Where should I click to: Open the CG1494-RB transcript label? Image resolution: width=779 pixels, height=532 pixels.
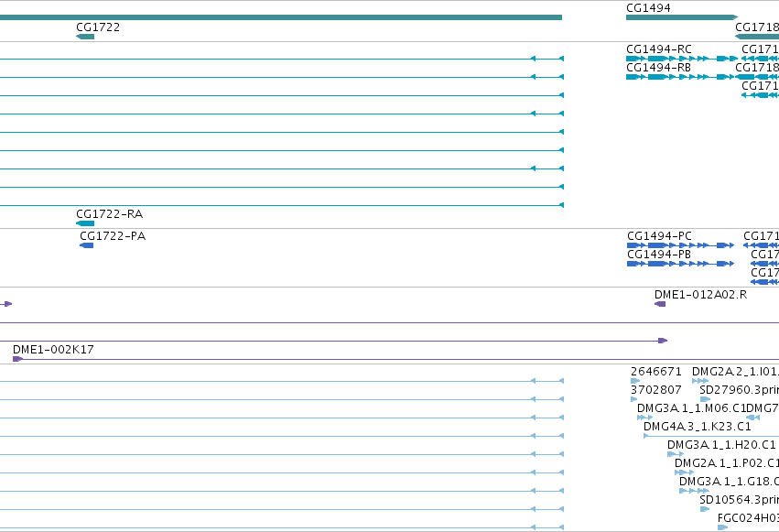658,68
